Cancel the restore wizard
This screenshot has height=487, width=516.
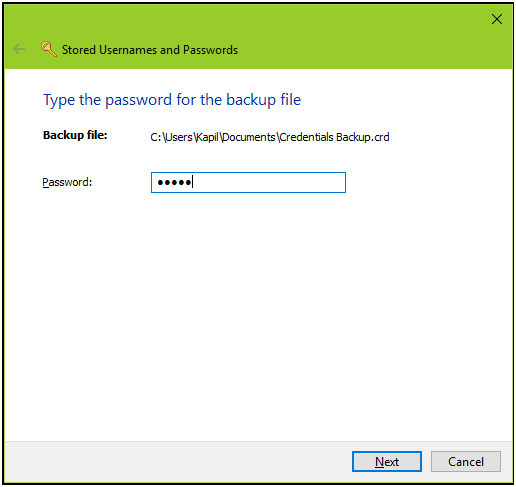pos(466,462)
